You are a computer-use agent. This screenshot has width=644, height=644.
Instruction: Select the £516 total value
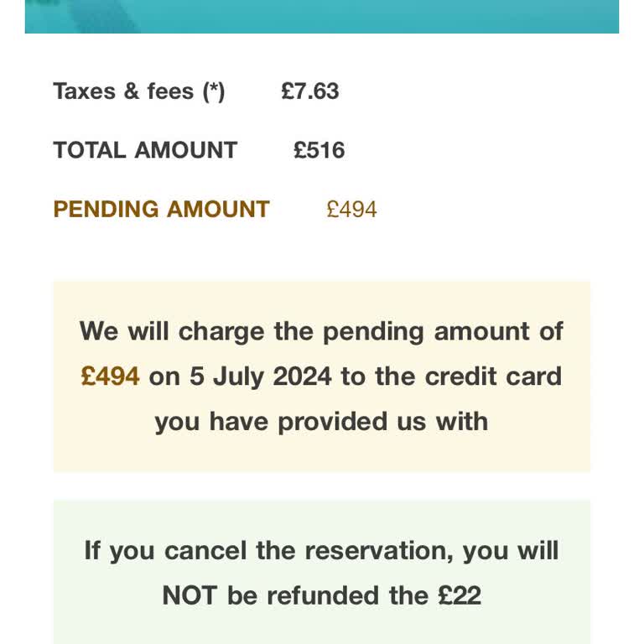click(x=319, y=150)
